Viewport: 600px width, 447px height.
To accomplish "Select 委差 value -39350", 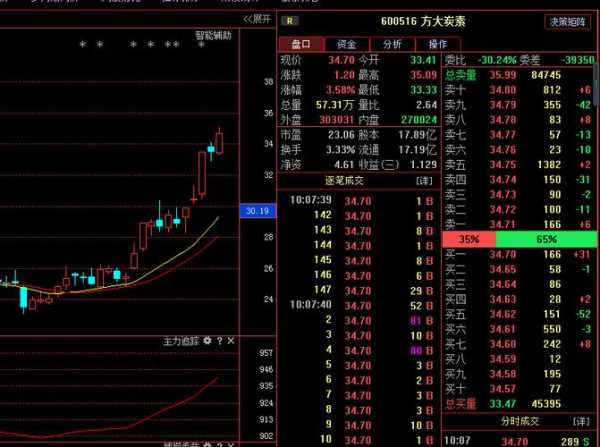I will tap(578, 60).
